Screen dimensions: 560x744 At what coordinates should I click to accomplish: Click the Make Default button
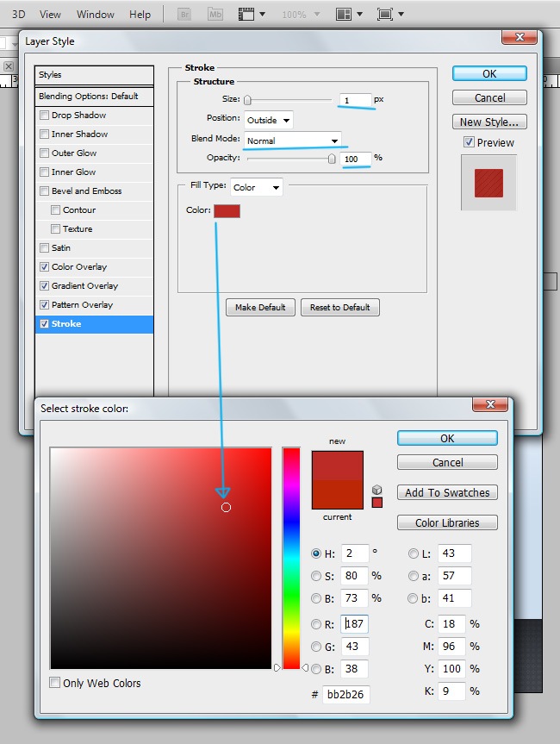tap(260, 308)
